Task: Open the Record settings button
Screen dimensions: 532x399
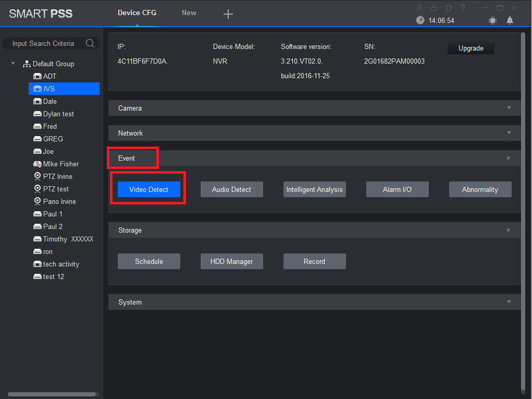Action: 314,261
